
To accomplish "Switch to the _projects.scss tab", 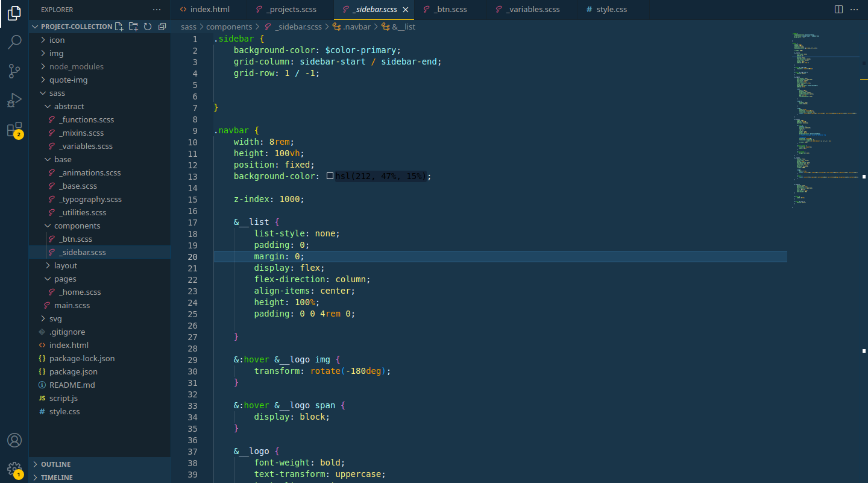I will click(x=291, y=10).
